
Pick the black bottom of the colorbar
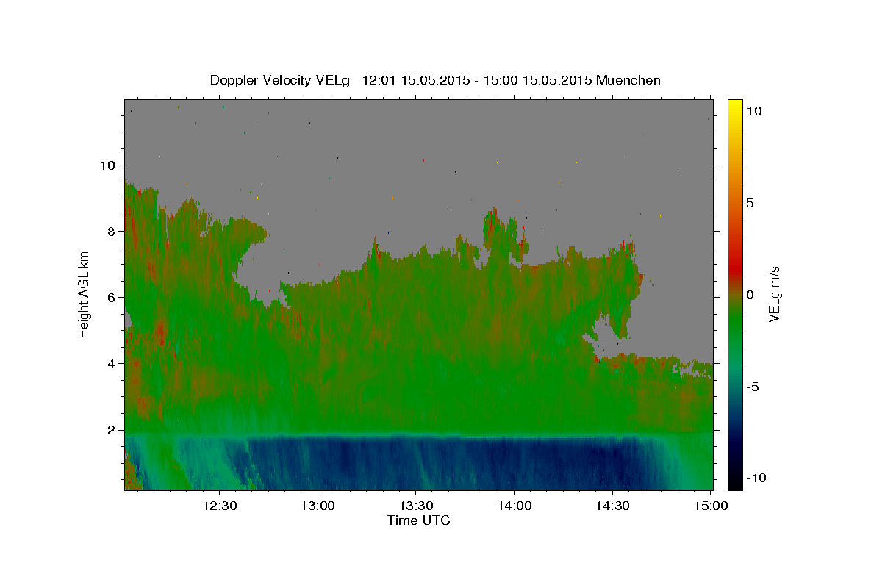pos(734,481)
